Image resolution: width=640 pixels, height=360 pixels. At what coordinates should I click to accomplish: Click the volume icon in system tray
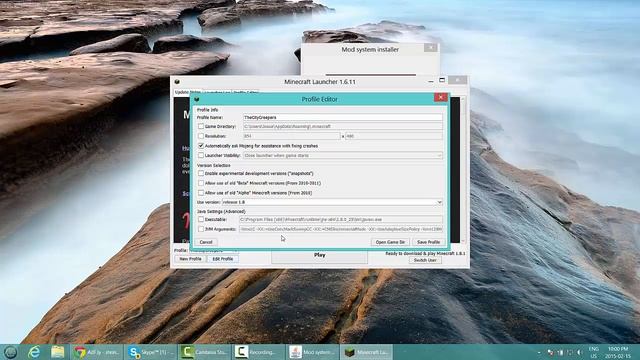(x=579, y=352)
